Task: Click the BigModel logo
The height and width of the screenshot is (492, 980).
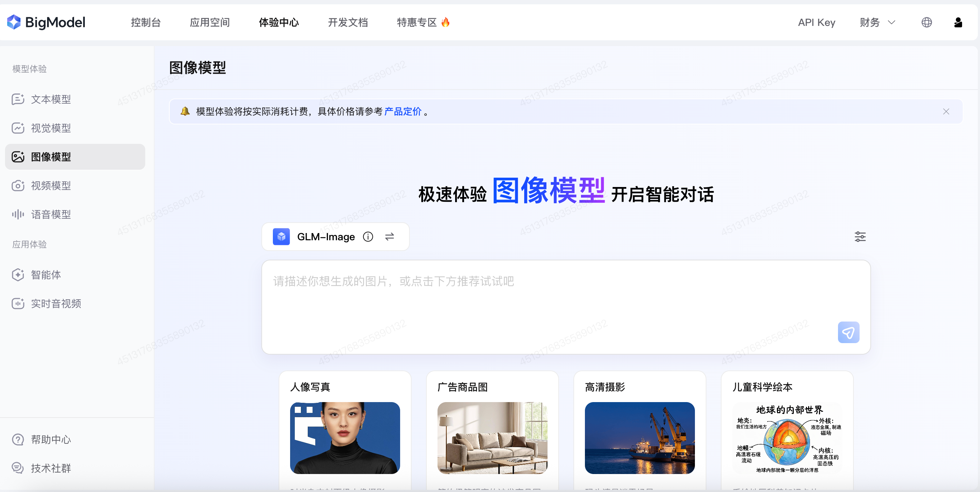Action: [x=46, y=22]
